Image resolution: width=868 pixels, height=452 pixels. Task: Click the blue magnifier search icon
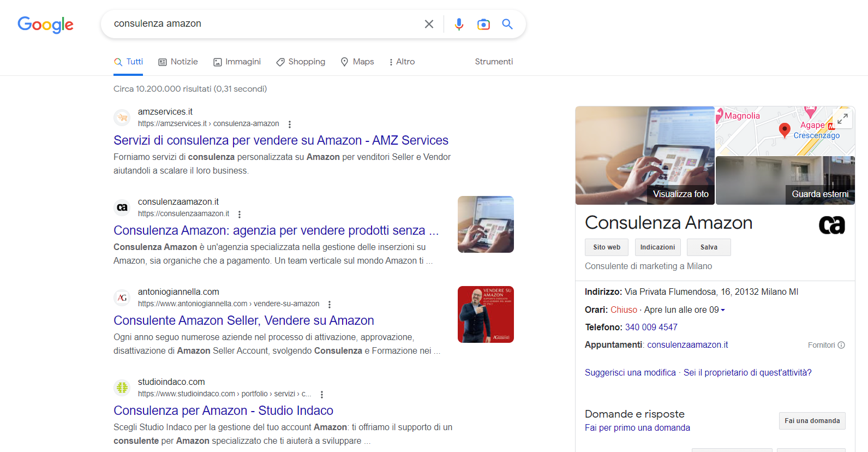click(x=507, y=24)
